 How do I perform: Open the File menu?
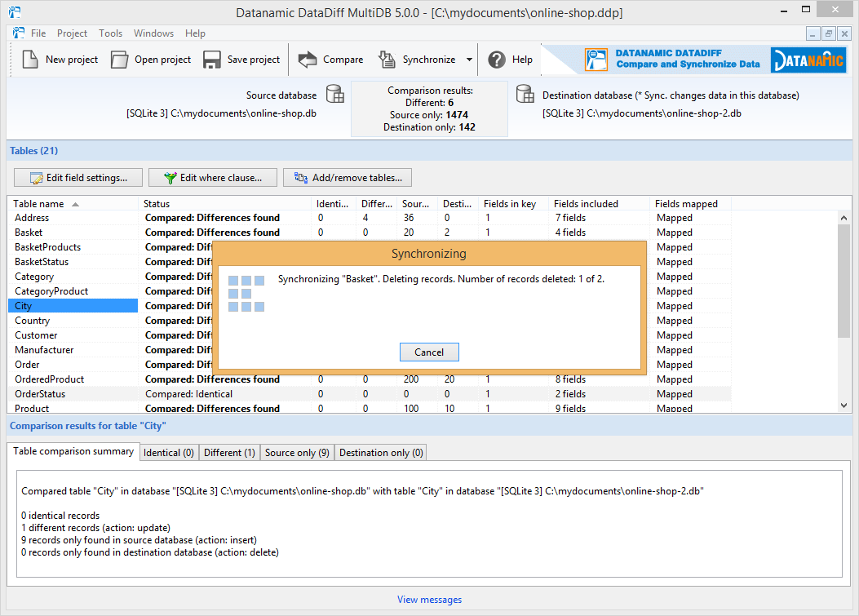(x=38, y=33)
